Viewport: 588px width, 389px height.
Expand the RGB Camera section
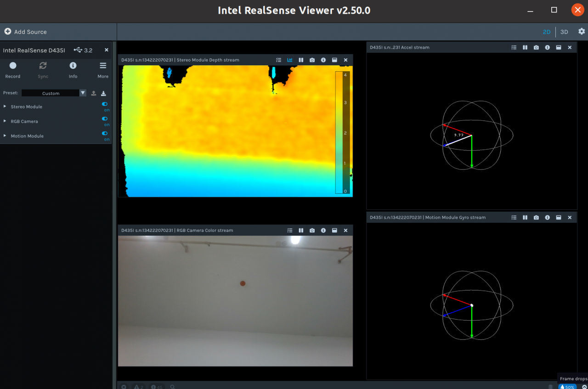pos(5,121)
